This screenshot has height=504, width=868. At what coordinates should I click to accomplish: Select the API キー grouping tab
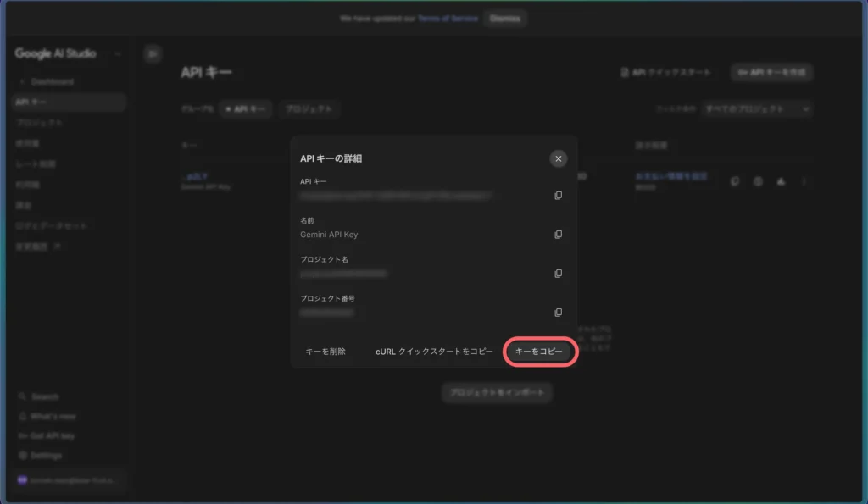click(246, 109)
